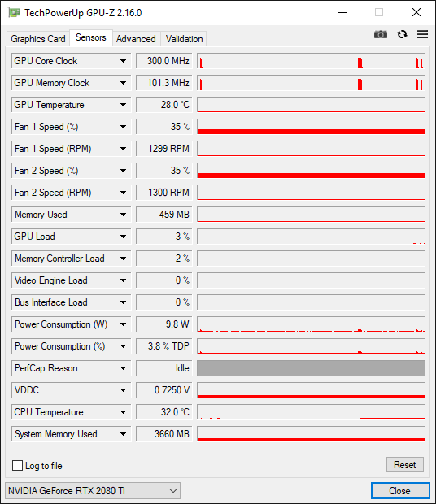Click the screenshot camera icon
Image resolution: width=436 pixels, height=504 pixels.
(x=381, y=34)
